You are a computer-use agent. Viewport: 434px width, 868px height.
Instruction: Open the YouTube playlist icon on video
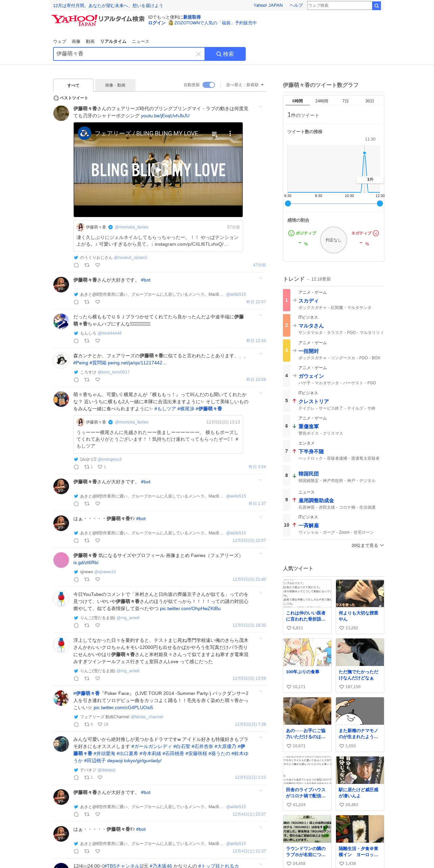tap(214, 134)
